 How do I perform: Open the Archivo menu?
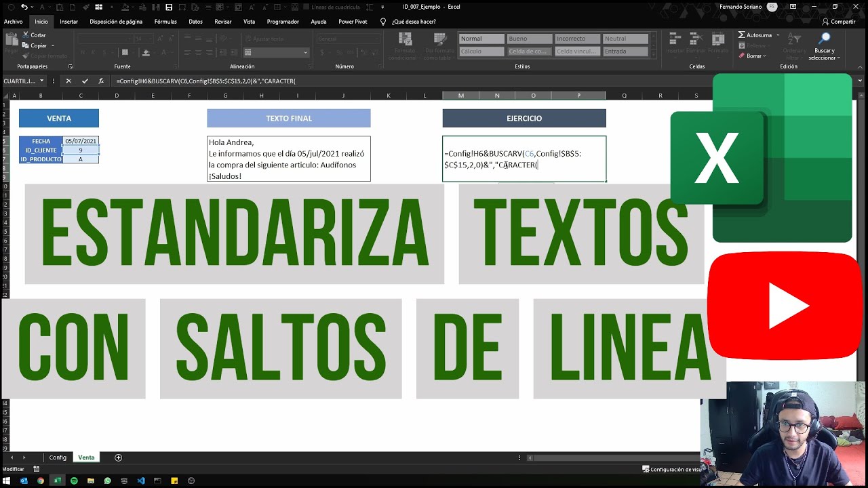13,22
